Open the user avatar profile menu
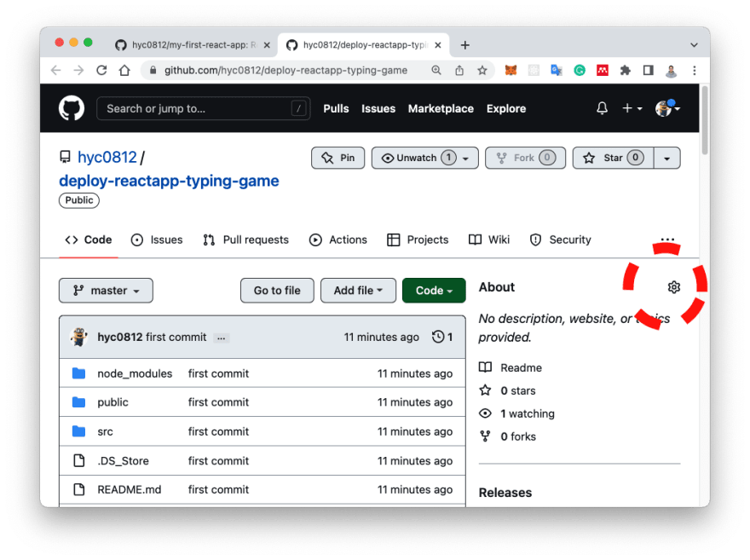Viewport: 750px width, 560px height. [x=667, y=108]
